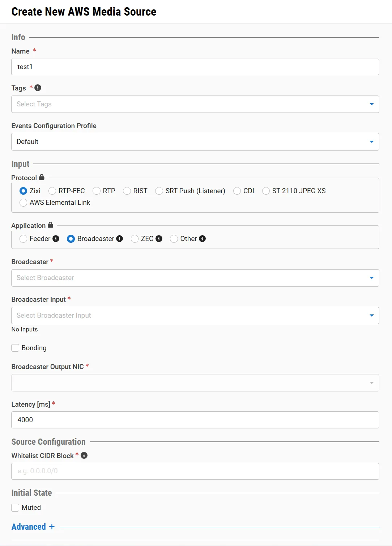The height and width of the screenshot is (546, 392).
Task: Choose RTP protocol option
Action: tap(97, 191)
